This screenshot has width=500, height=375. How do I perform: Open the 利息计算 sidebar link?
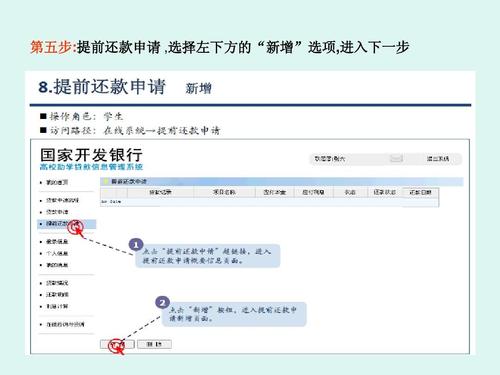click(57, 306)
